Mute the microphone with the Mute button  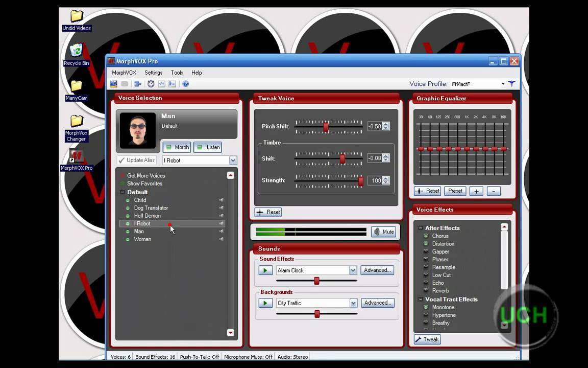click(x=384, y=232)
